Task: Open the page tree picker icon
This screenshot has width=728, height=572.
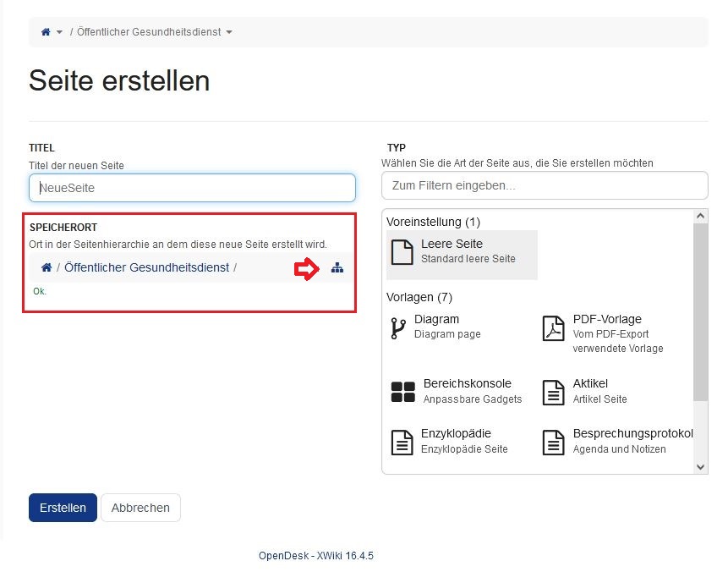Action: (x=337, y=267)
